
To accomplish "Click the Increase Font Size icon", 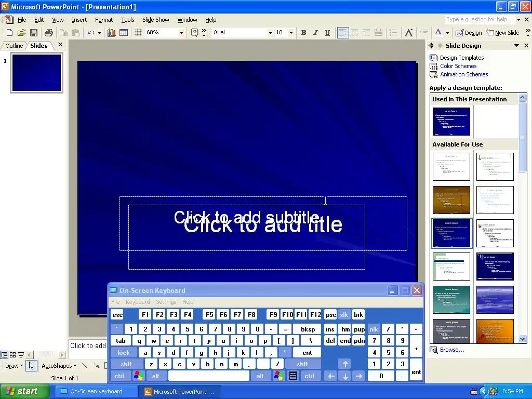I will [x=409, y=33].
